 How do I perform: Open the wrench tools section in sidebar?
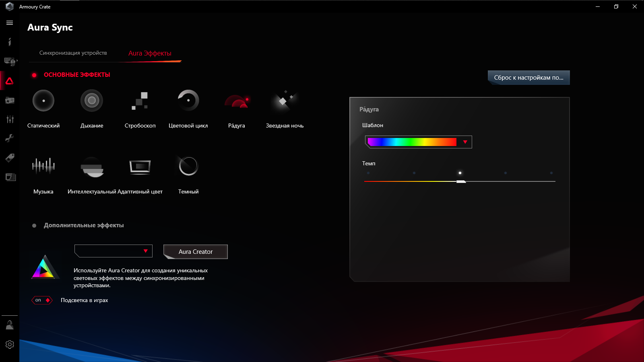[10, 138]
